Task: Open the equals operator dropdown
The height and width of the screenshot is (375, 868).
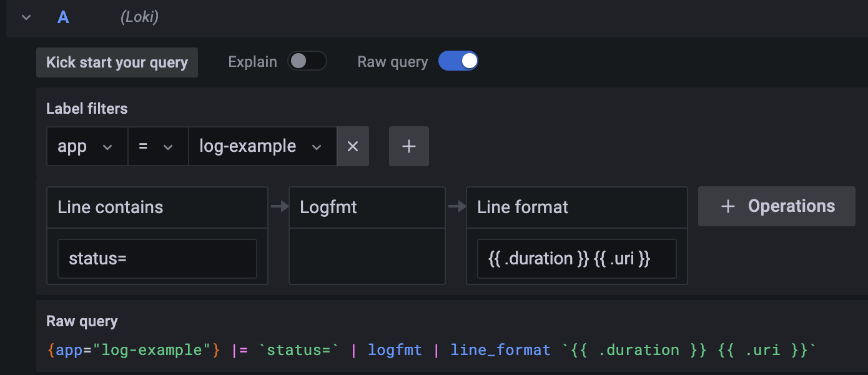Action: pyautogui.click(x=157, y=146)
